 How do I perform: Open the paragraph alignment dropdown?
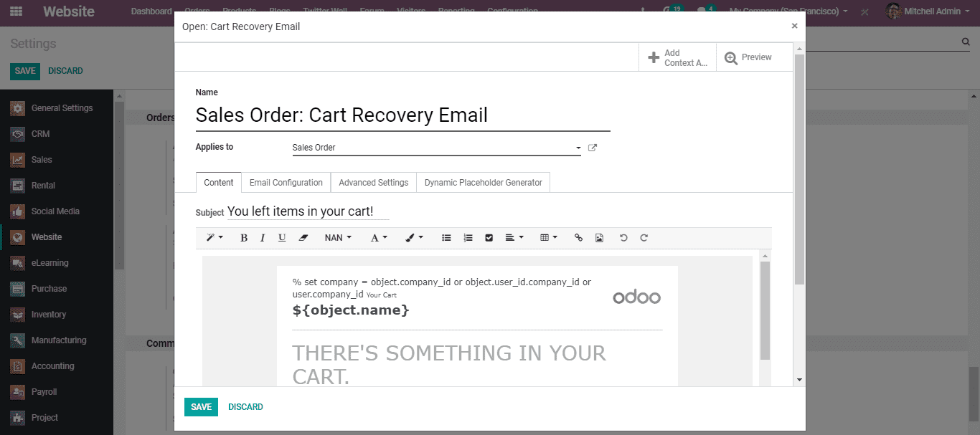pyautogui.click(x=514, y=238)
